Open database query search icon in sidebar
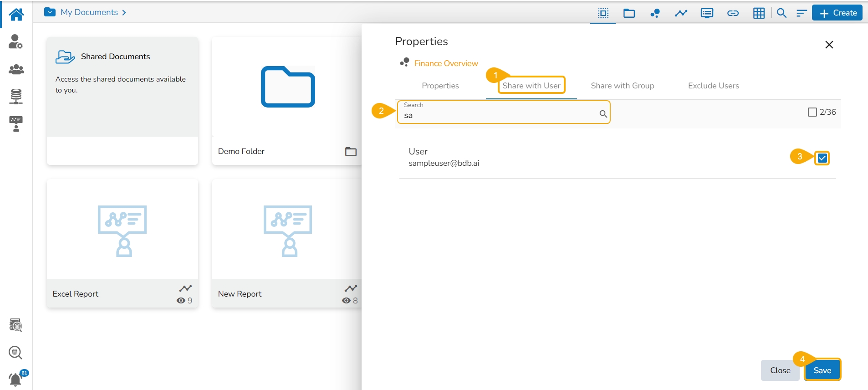The image size is (868, 390). click(x=16, y=353)
